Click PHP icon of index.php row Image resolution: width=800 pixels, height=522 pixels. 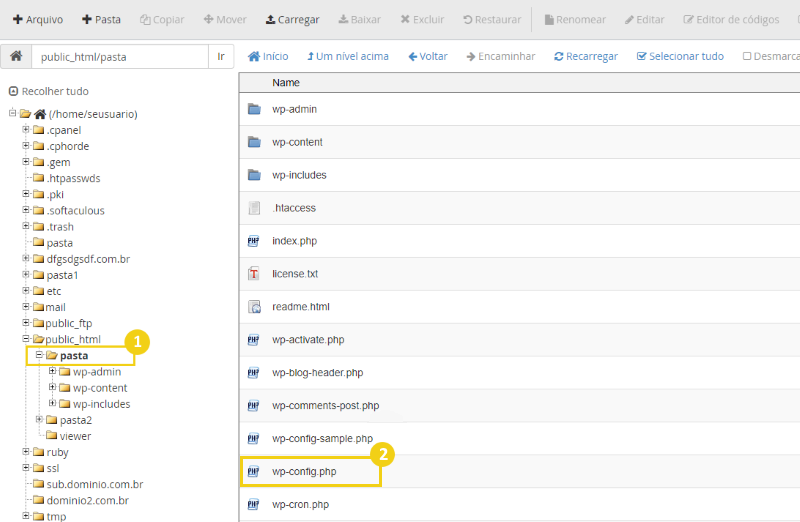254,241
